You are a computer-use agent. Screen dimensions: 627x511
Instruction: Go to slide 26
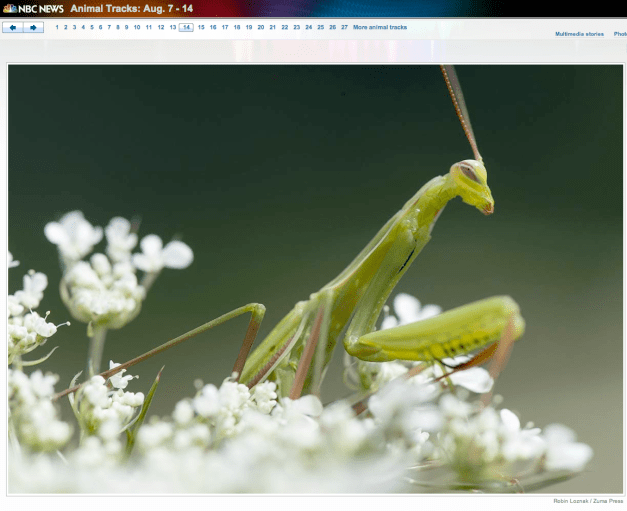pos(332,28)
